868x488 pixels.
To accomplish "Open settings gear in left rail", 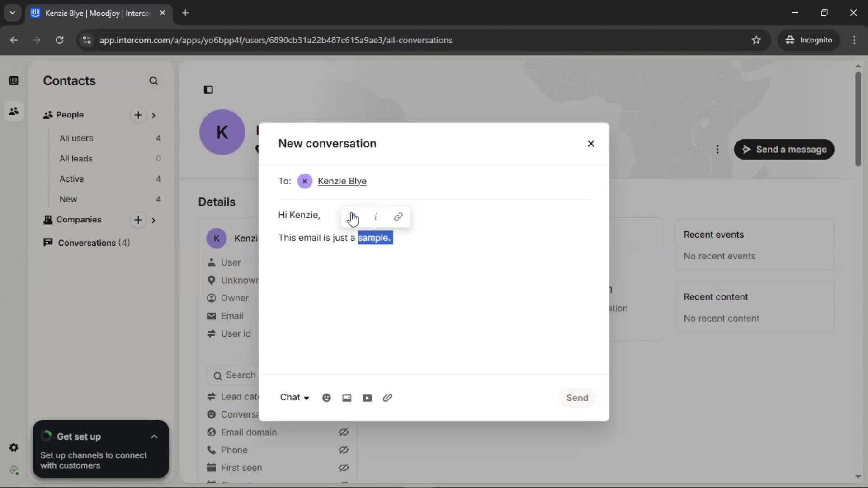I will (x=14, y=447).
